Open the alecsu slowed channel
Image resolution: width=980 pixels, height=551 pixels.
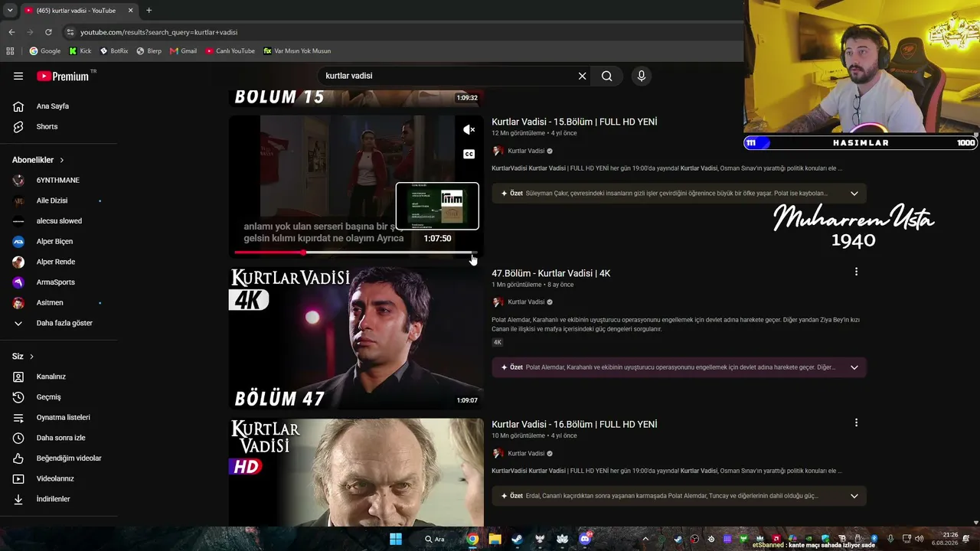(x=58, y=221)
